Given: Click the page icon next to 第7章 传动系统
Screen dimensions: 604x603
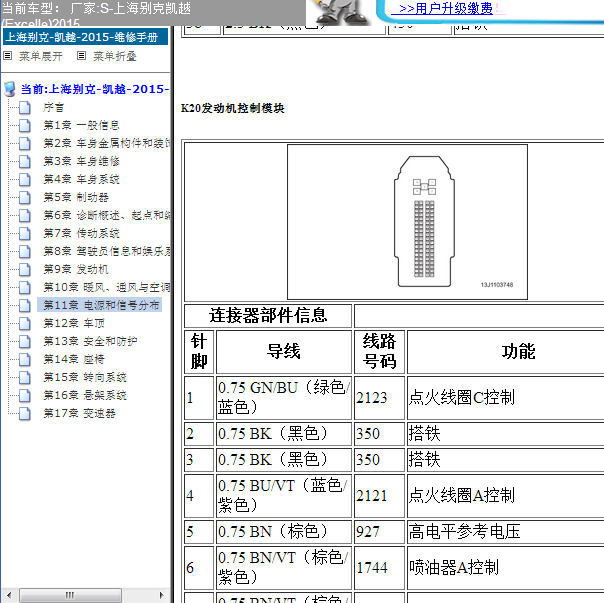Looking at the screenshot, I should 25,233.
